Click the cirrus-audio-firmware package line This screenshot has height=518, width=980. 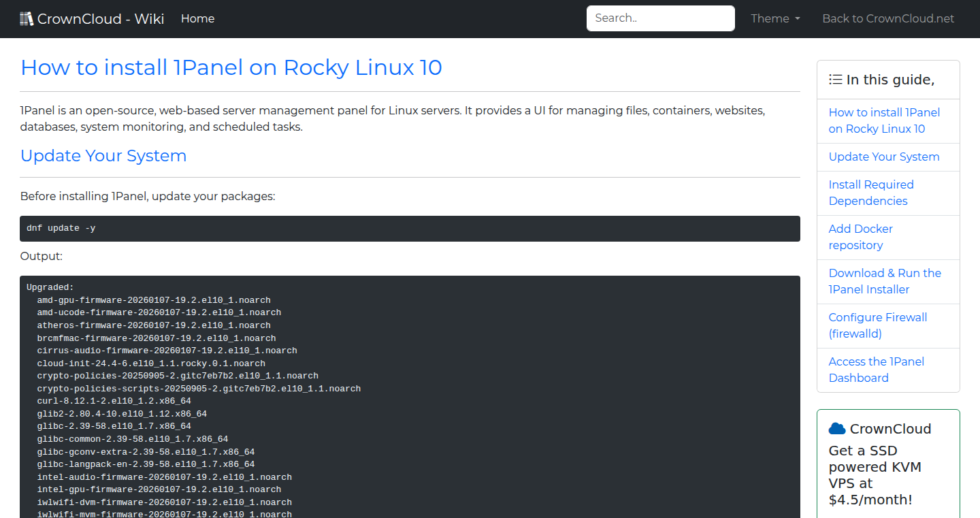click(167, 351)
